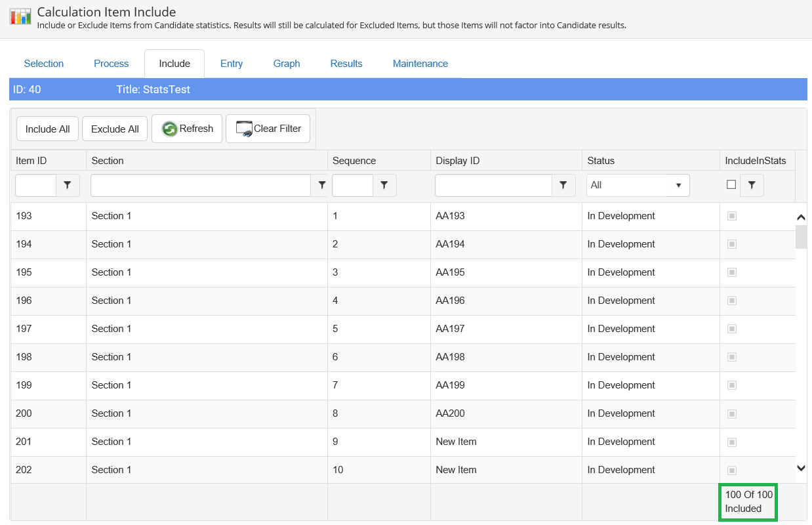Switch to the Results tab
Screen dimensions: 812x525
tap(346, 64)
